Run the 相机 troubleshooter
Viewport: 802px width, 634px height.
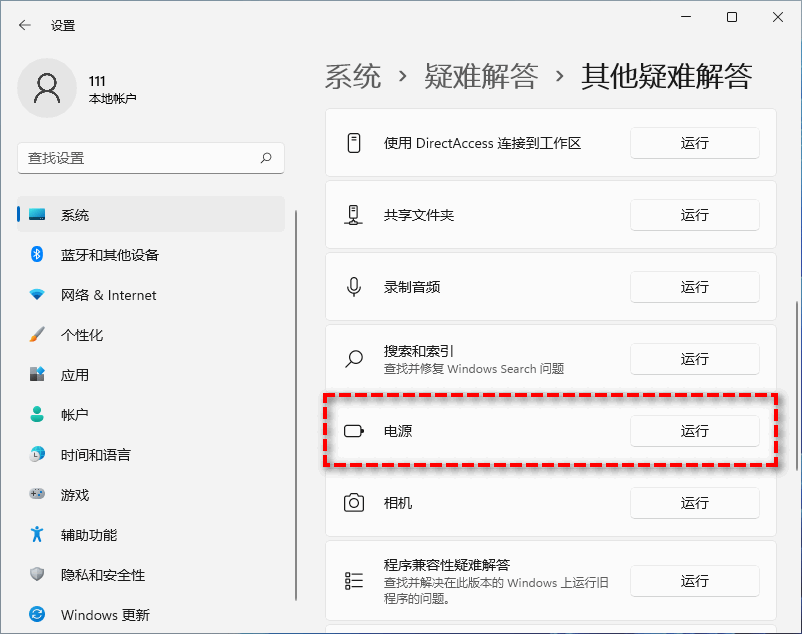point(694,503)
